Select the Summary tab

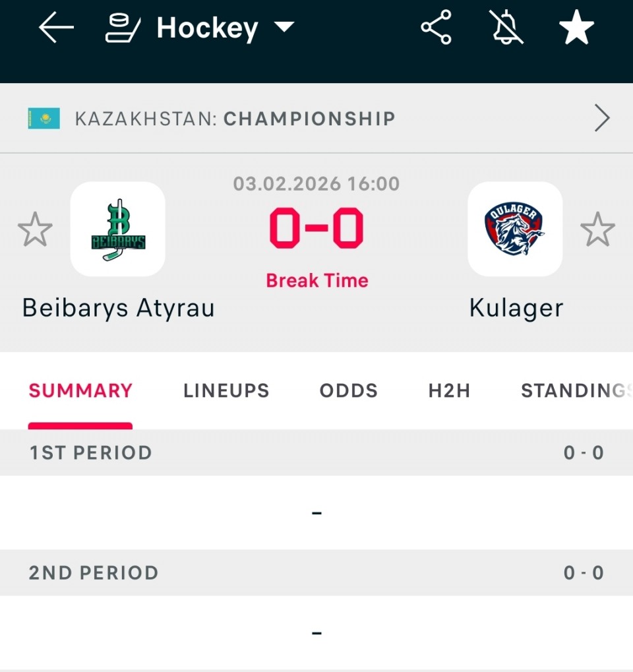coord(80,390)
